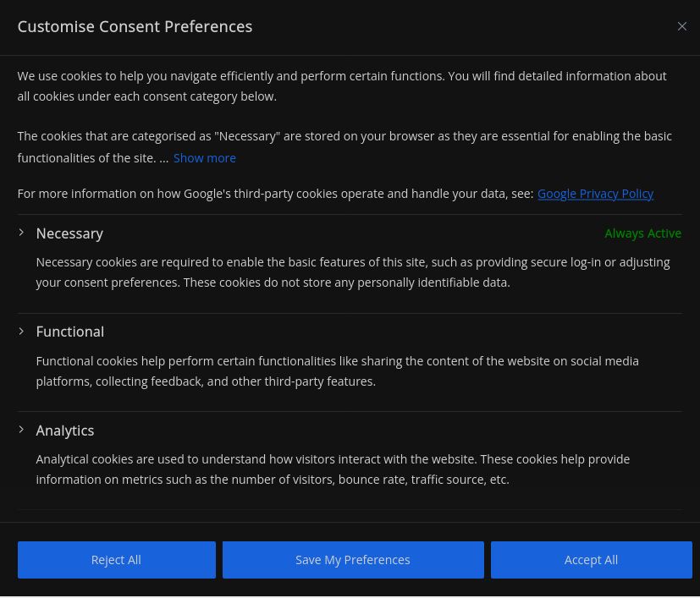Click the green Always Active label

(x=642, y=233)
